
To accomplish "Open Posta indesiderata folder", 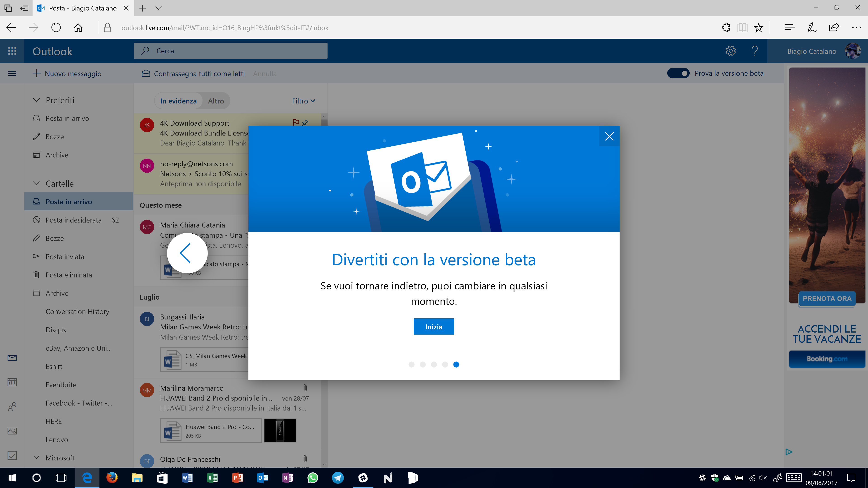I will click(79, 220).
